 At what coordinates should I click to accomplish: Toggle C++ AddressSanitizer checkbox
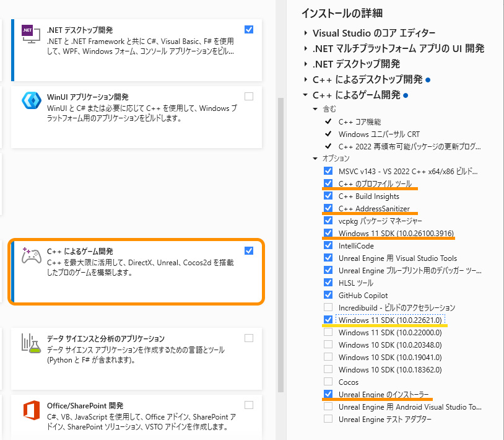328,208
